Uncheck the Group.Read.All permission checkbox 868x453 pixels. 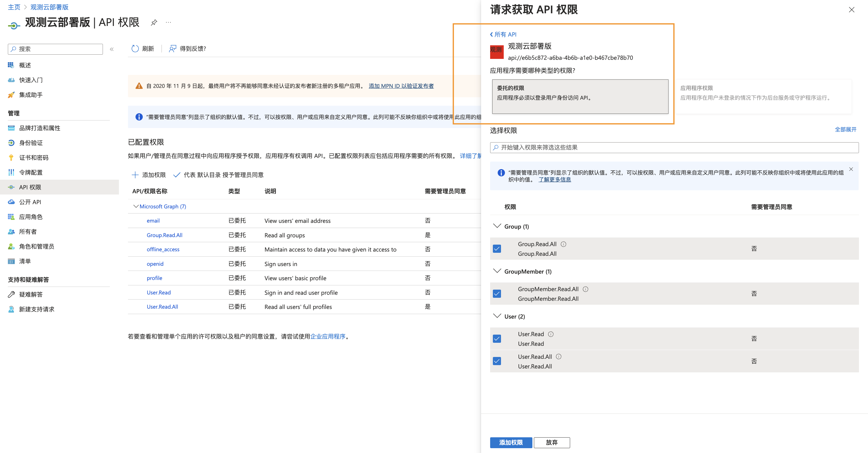497,249
